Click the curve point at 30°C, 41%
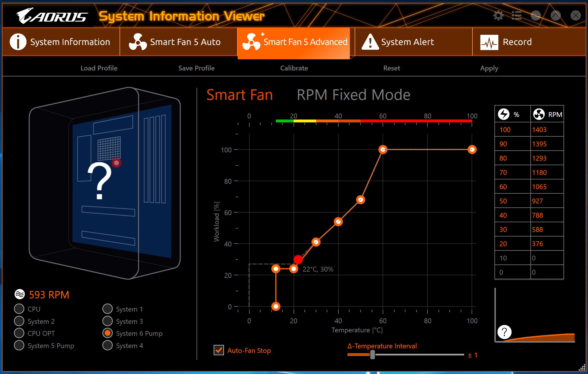 point(316,242)
